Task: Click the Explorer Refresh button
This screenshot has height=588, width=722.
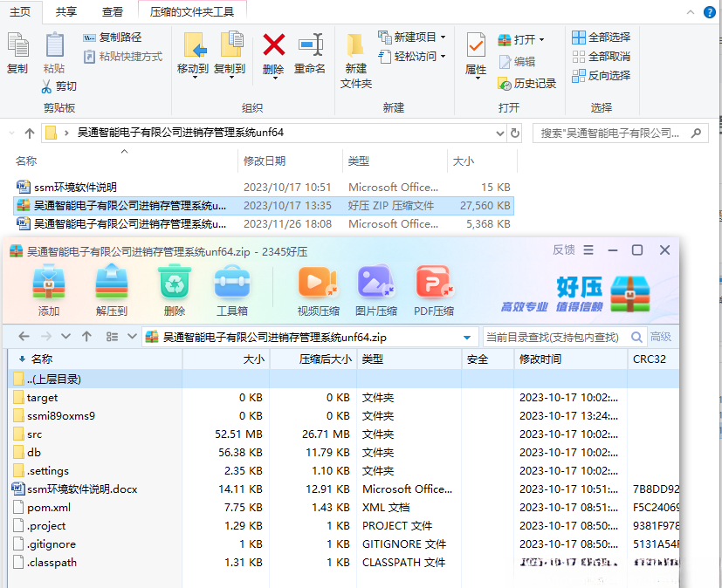Action: coord(515,133)
